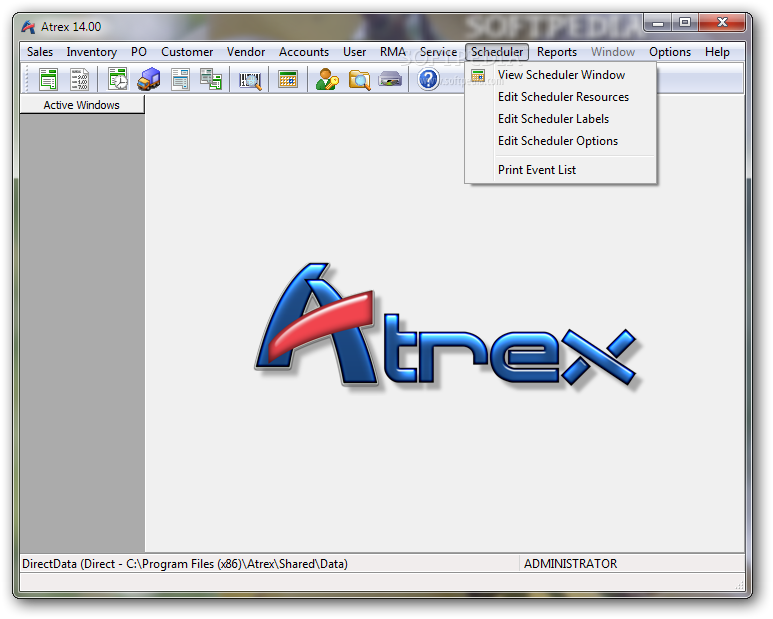Click the gray-blue form document icon

coord(180,79)
